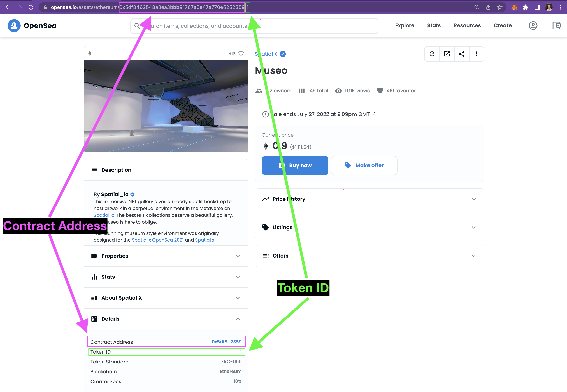567x392 pixels.
Task: Favorite the item with the heart icon
Action: [241, 53]
